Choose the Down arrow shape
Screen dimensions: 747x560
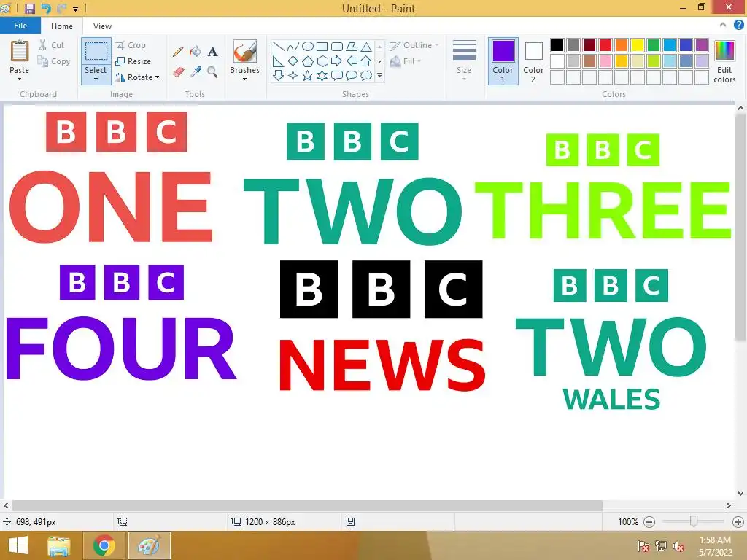pos(278,75)
